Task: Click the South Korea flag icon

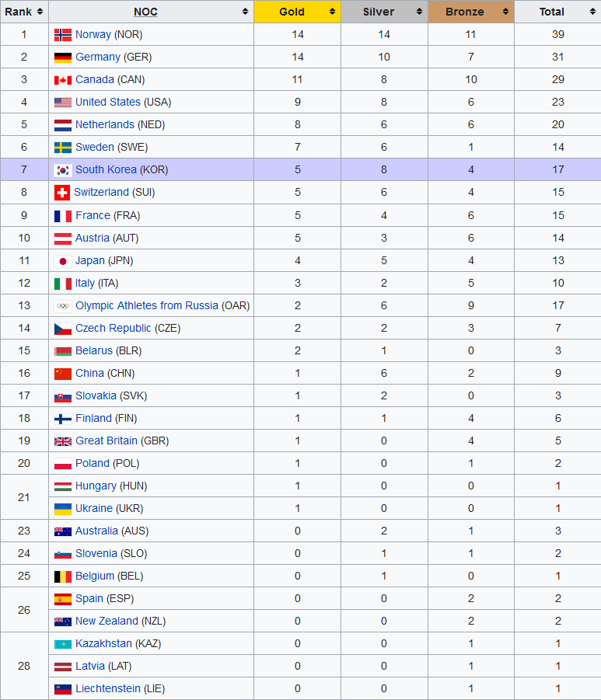Action: click(x=62, y=170)
